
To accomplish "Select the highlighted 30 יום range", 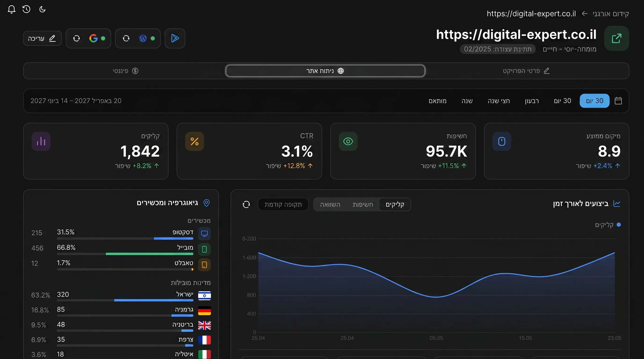I will point(594,101).
